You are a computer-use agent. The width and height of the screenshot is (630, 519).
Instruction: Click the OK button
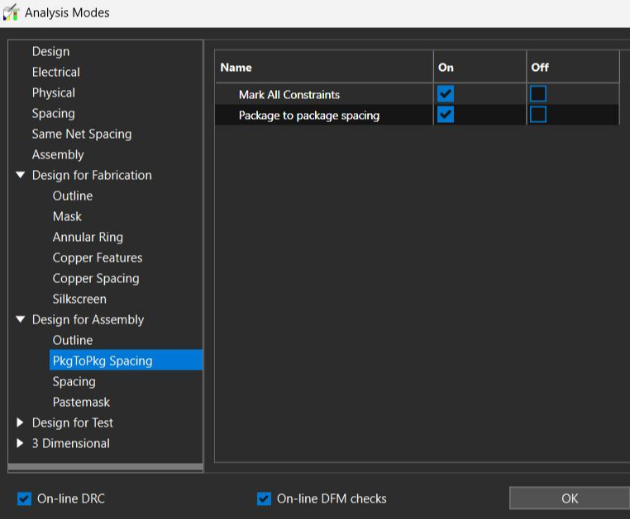569,499
